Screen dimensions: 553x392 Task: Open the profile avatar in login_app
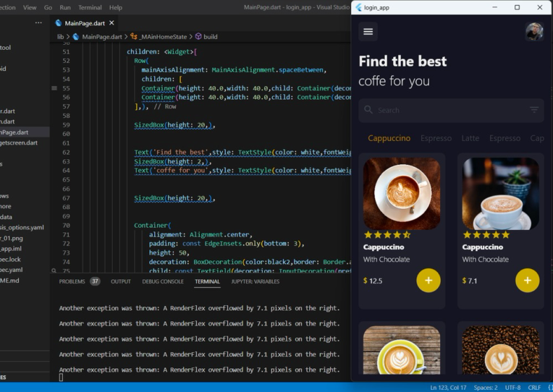pos(534,32)
